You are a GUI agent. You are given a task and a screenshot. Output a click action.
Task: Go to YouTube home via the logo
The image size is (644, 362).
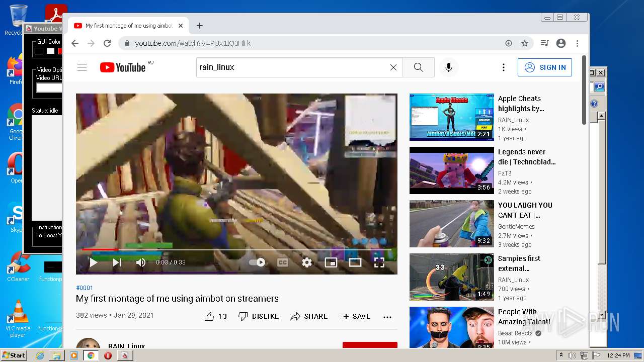(123, 67)
